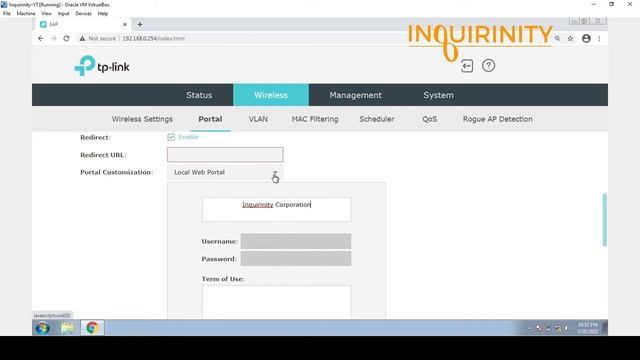Image resolution: width=640 pixels, height=360 pixels.
Task: Open Chrome three-dot menu
Action: [x=599, y=38]
